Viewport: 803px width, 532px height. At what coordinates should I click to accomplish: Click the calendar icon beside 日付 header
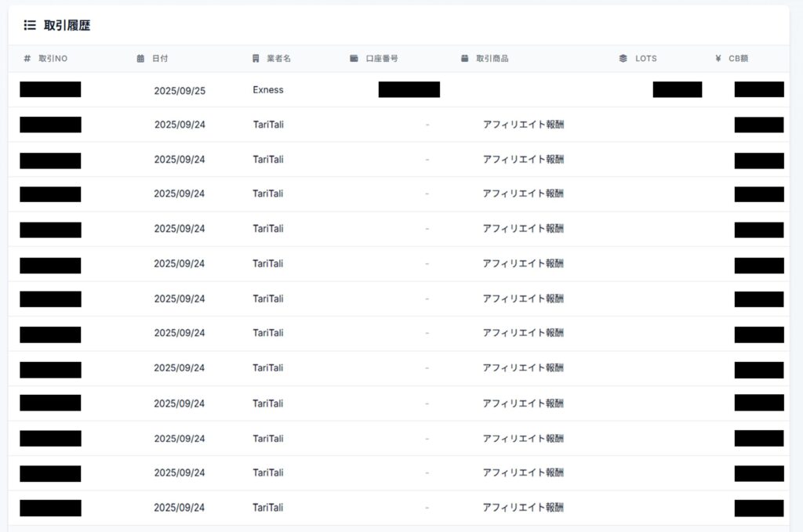point(140,59)
